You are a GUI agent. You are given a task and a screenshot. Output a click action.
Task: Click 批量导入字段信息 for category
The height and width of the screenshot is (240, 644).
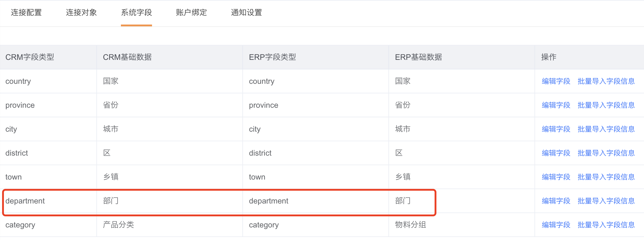(606, 225)
